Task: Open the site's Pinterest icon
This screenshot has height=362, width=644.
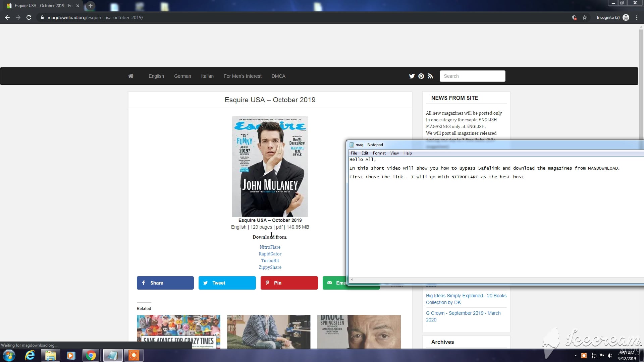Action: point(421,76)
